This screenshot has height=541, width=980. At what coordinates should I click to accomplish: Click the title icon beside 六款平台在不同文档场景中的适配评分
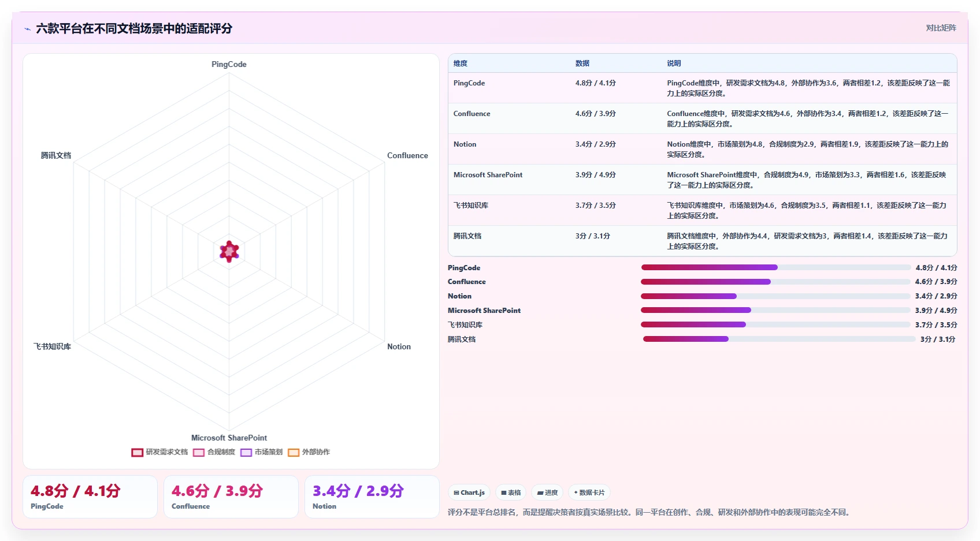(27, 29)
